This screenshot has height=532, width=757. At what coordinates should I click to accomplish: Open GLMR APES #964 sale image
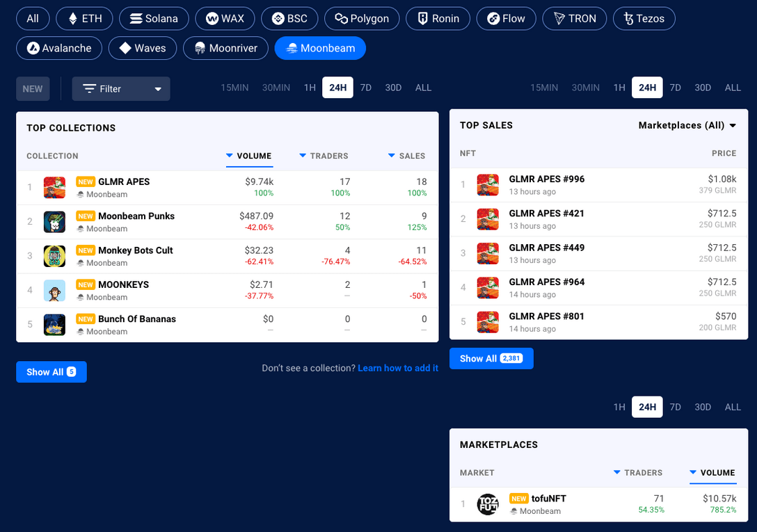click(488, 287)
